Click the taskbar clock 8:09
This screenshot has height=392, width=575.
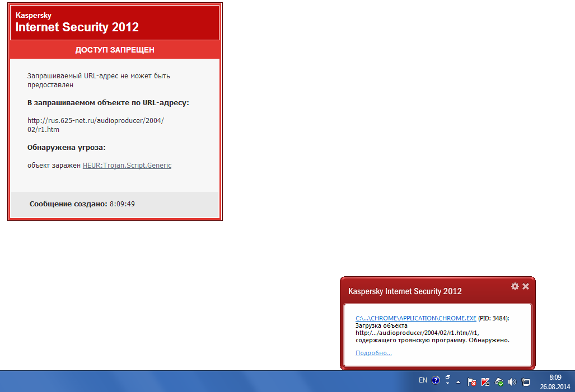click(x=555, y=377)
